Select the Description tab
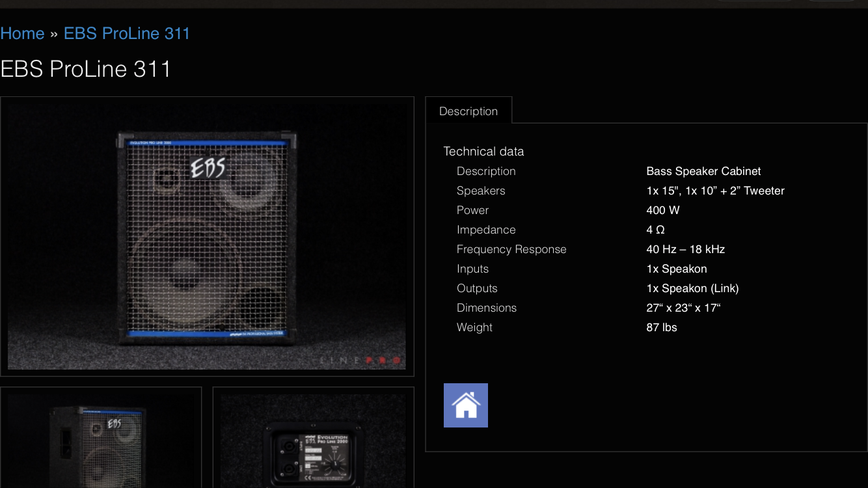This screenshot has height=488, width=868. pos(468,111)
